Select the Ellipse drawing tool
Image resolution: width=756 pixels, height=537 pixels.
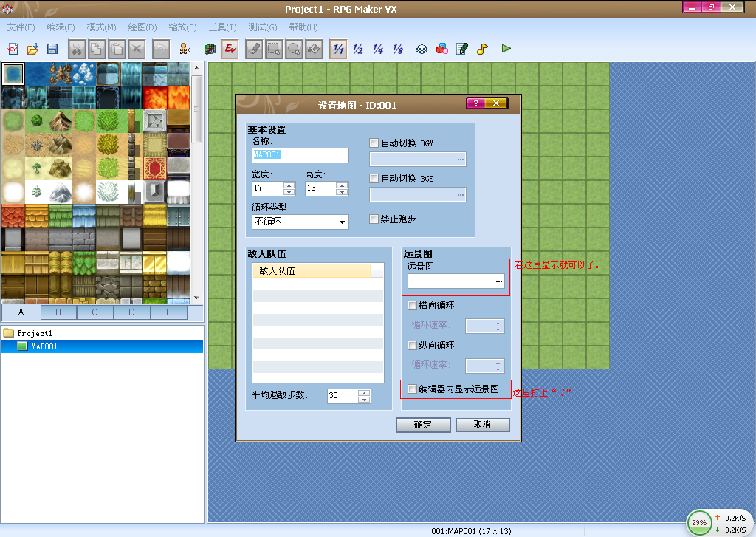pyautogui.click(x=294, y=49)
